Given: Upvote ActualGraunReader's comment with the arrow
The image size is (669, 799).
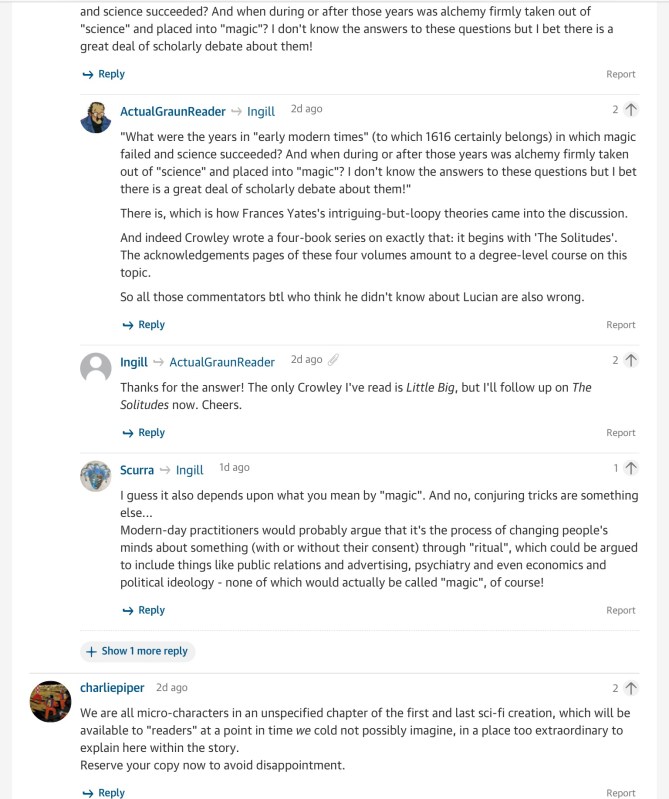Looking at the screenshot, I should (x=631, y=110).
